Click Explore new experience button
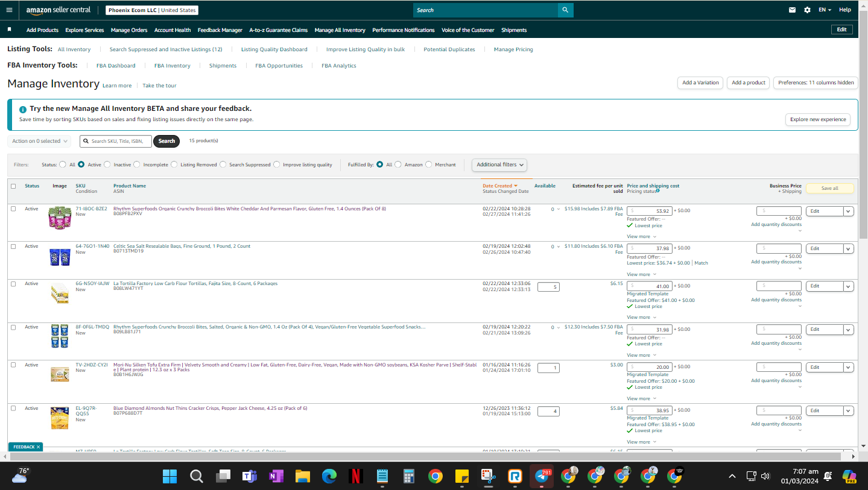The width and height of the screenshot is (868, 490). 818,119
